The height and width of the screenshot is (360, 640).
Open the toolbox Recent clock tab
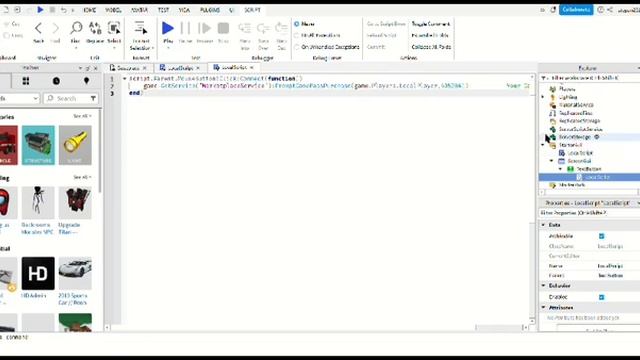point(56,81)
